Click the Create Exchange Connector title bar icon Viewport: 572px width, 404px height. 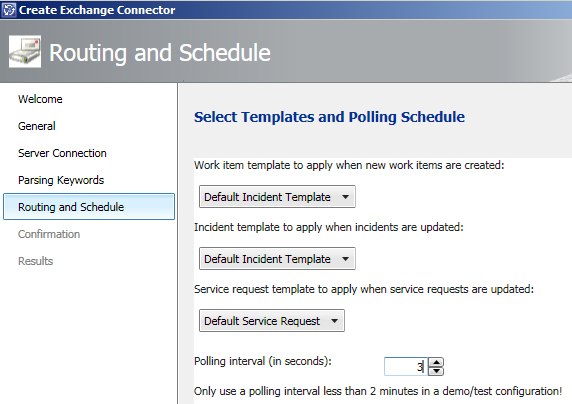pyautogui.click(x=9, y=9)
